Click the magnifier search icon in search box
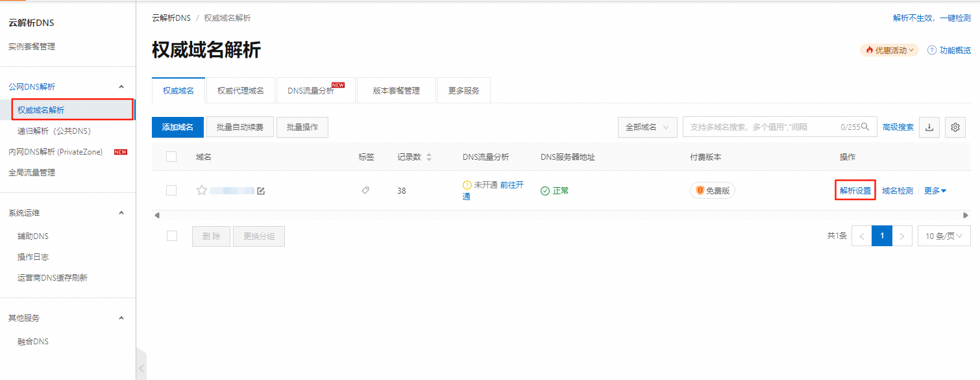This screenshot has height=380, width=980. (866, 127)
